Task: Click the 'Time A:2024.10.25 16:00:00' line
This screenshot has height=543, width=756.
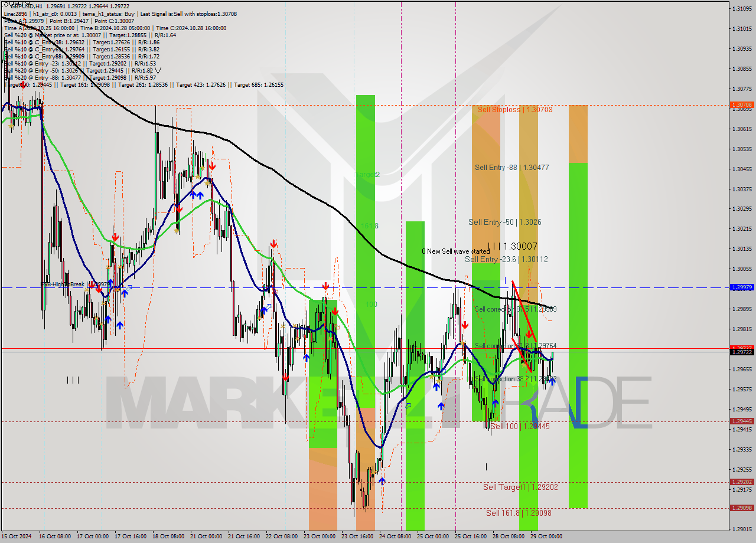Action: [39, 28]
